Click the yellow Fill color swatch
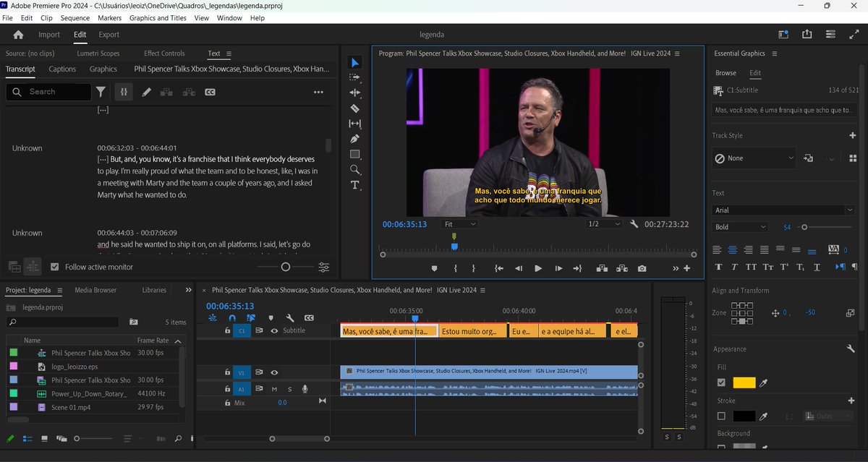Screen dimensions: 868x462 744,382
